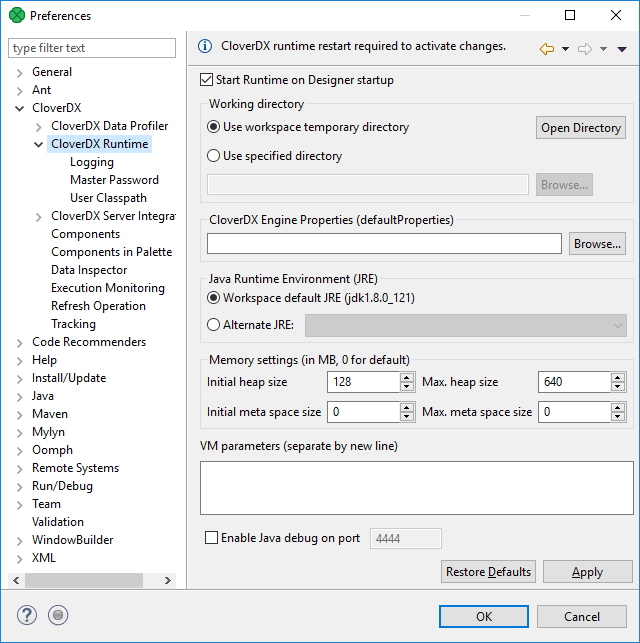This screenshot has width=640, height=643.
Task: Click the help question mark icon
Action: (x=28, y=616)
